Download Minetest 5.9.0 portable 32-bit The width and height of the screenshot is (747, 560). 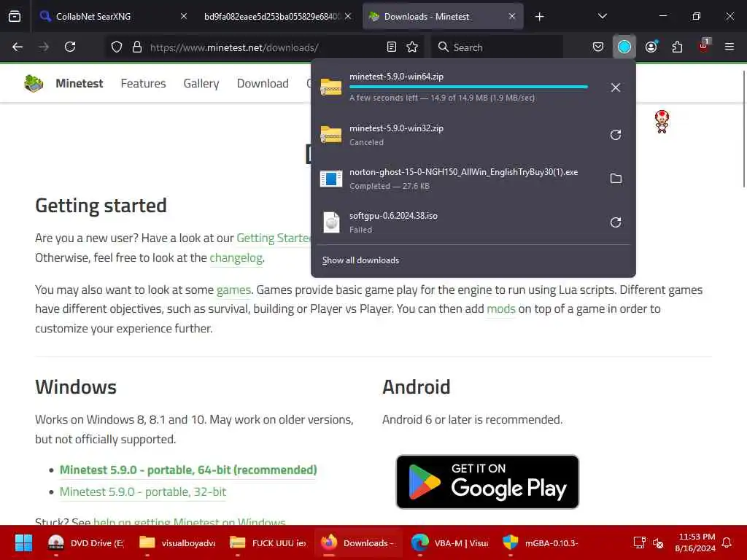(142, 492)
